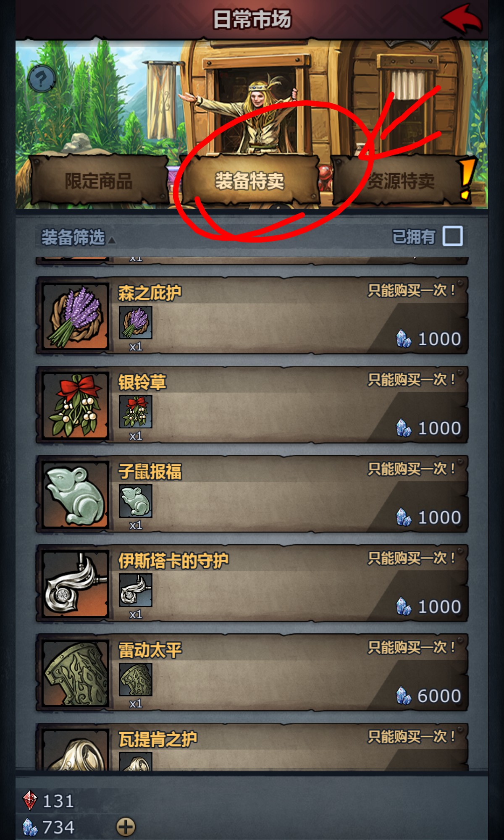This screenshot has width=504, height=840.
Task: Tap the 伊斯塔卡的守护 silver ornament icon
Action: pos(76,584)
